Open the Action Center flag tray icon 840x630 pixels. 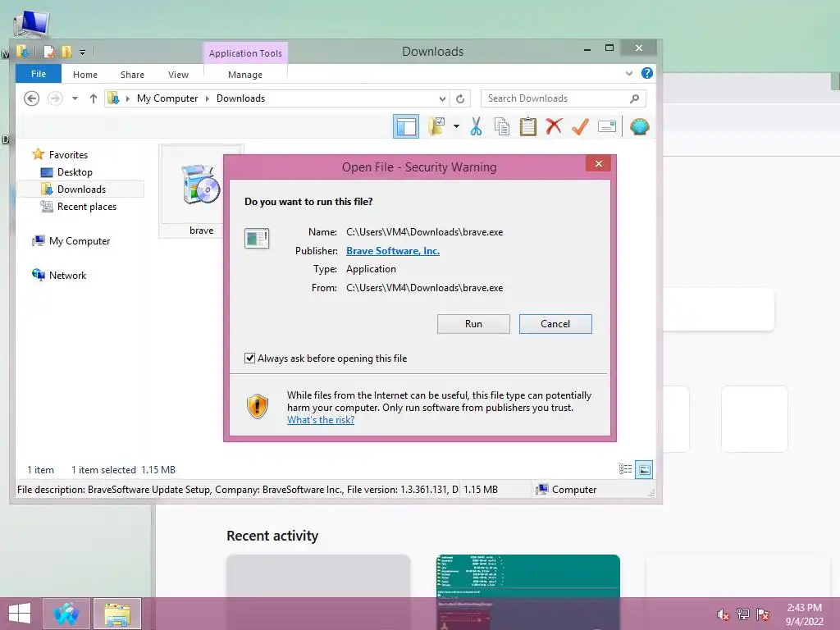click(x=762, y=614)
